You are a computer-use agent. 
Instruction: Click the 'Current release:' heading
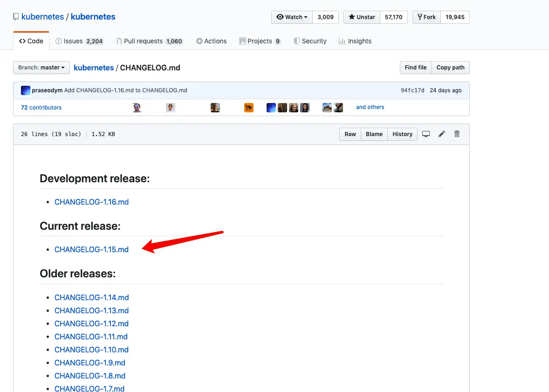pyautogui.click(x=80, y=226)
